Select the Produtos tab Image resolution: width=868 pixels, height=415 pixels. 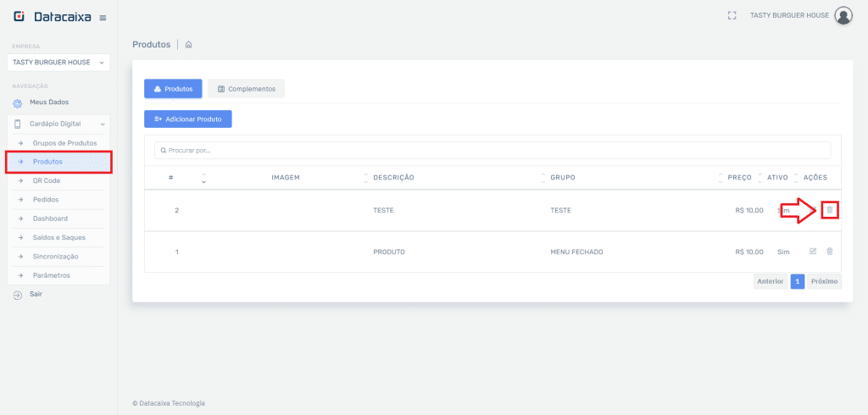tap(173, 89)
